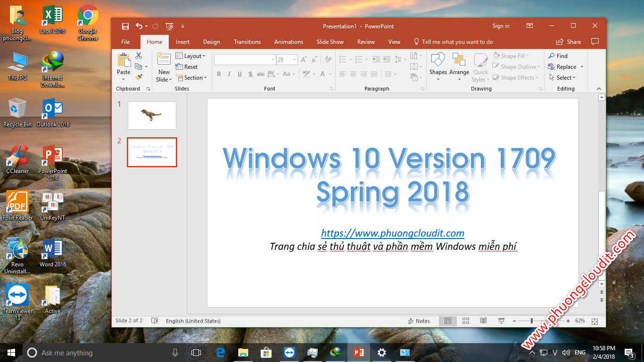Toggle Justify paragraph alignment
The width and height of the screenshot is (644, 362).
[x=374, y=74]
